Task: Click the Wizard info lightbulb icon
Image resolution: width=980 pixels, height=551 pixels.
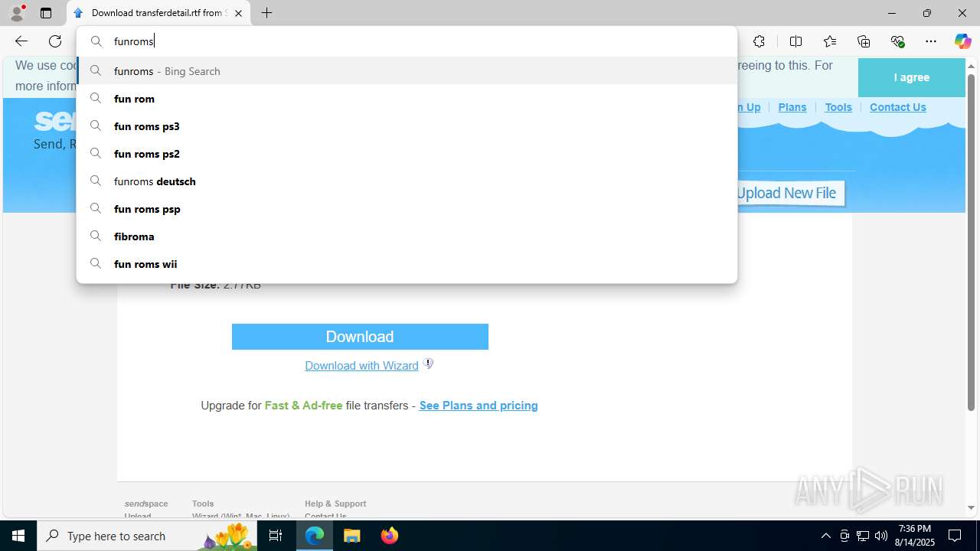Action: coord(429,364)
